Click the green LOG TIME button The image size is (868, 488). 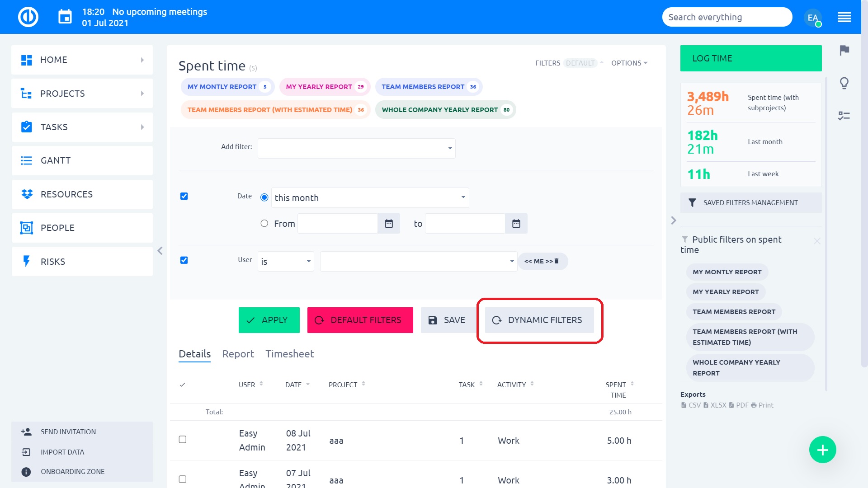pos(751,58)
